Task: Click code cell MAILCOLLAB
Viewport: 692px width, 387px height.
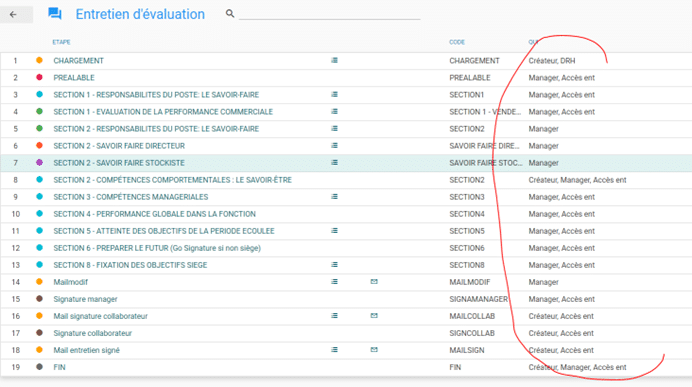Action: click(x=472, y=316)
